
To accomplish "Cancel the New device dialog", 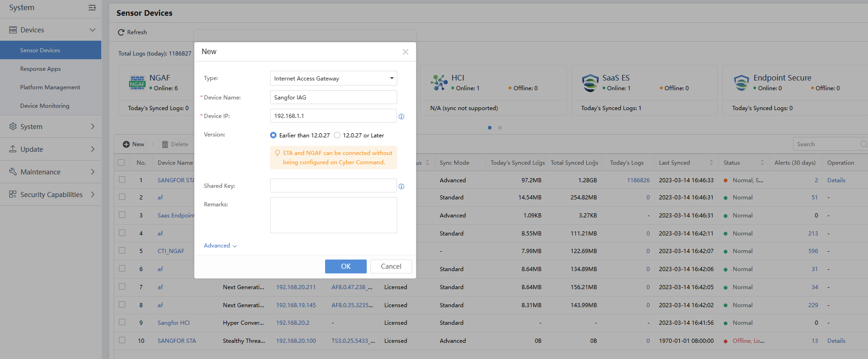I will coord(391,266).
